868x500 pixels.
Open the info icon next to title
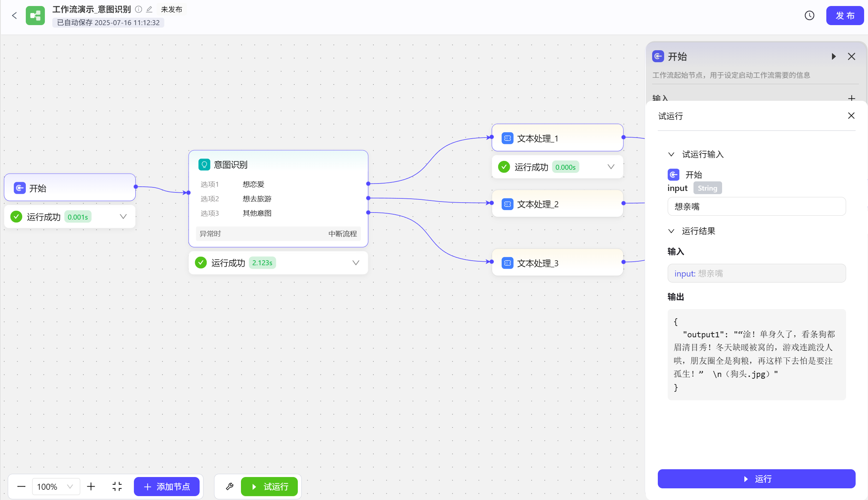[139, 10]
